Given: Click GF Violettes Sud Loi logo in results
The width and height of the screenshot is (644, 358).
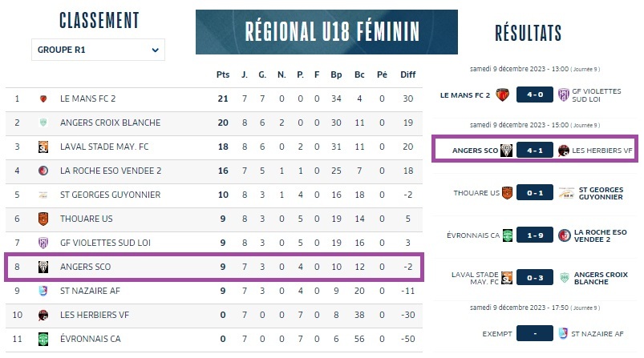Looking at the screenshot, I should pos(564,95).
